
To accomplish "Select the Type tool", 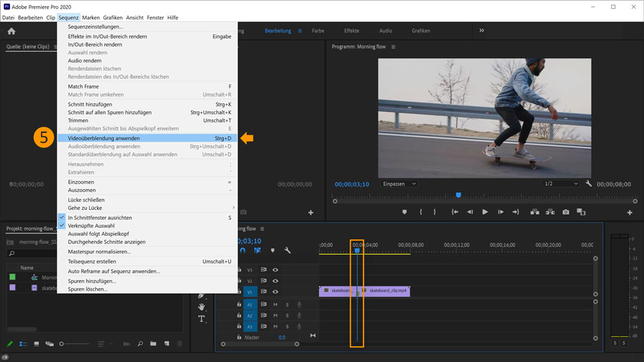I will coord(201,318).
